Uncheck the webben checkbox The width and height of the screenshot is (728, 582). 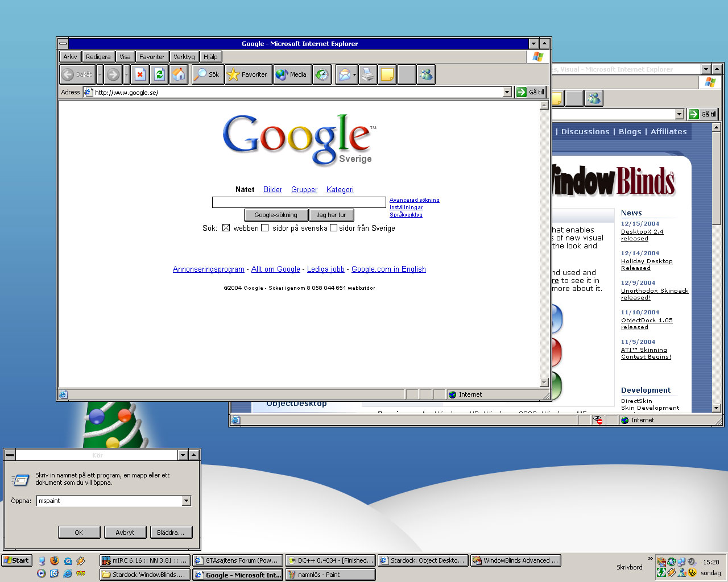(x=226, y=228)
